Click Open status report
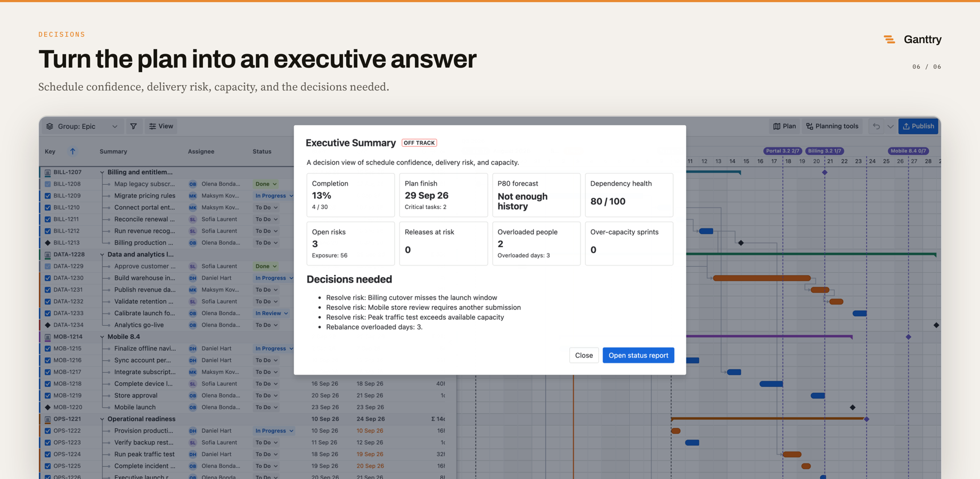 (638, 356)
